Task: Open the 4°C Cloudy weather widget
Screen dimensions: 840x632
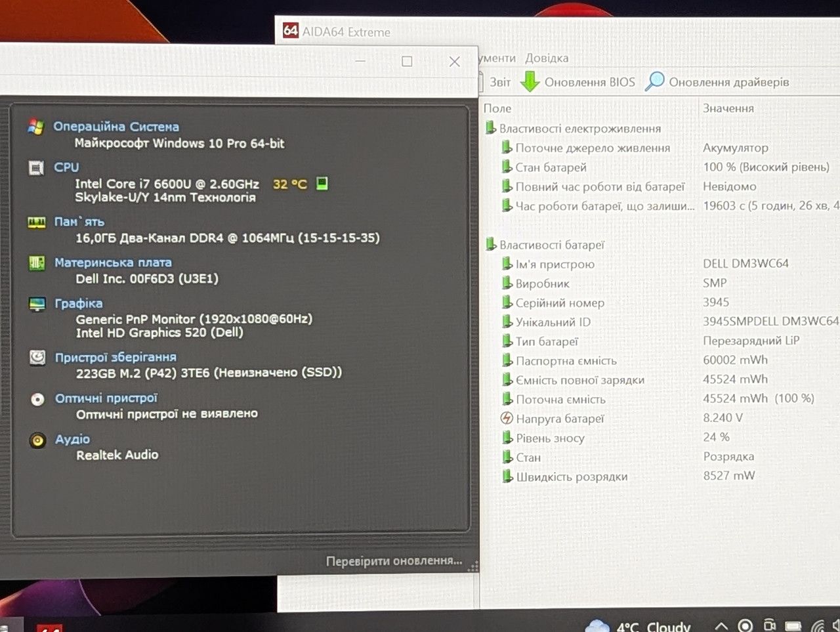Action: pyautogui.click(x=637, y=626)
